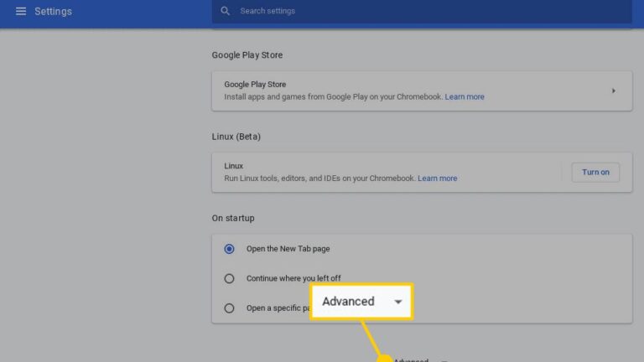Click "Install apps and games" description text
Image resolution: width=644 pixels, height=362 pixels.
(x=334, y=97)
